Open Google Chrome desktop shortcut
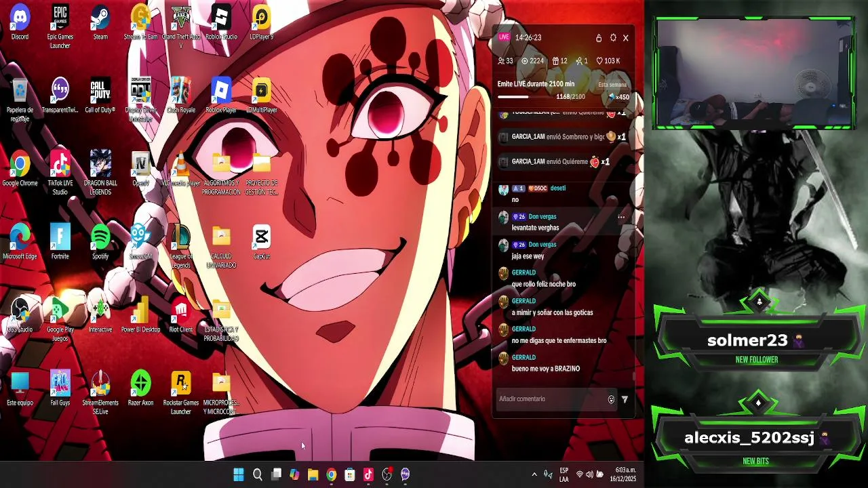This screenshot has height=488, width=868. click(20, 168)
